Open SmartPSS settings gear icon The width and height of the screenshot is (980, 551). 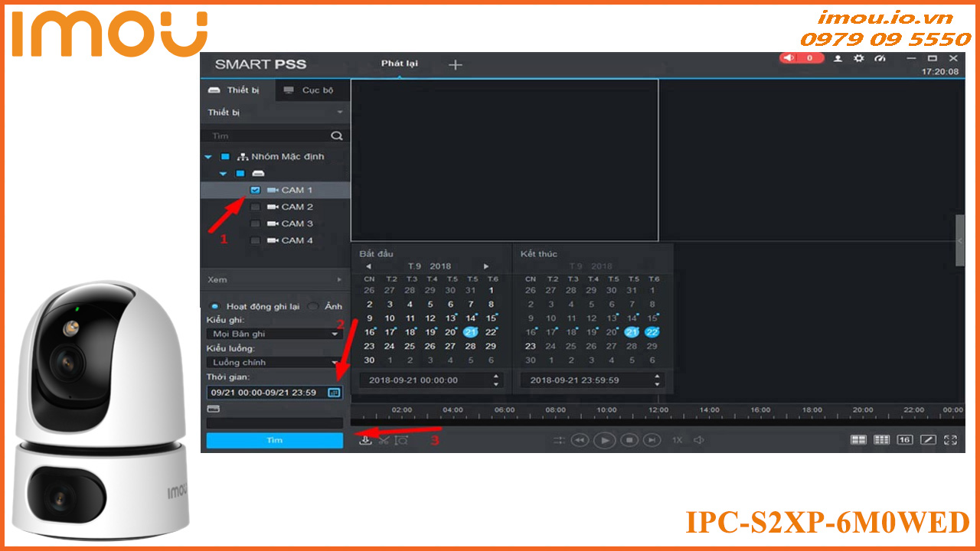[x=859, y=58]
